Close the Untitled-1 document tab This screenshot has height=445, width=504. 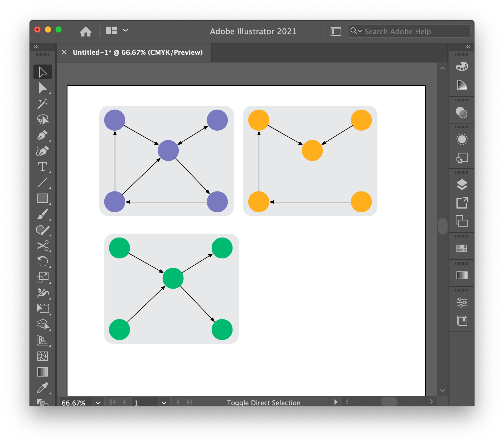coord(64,52)
